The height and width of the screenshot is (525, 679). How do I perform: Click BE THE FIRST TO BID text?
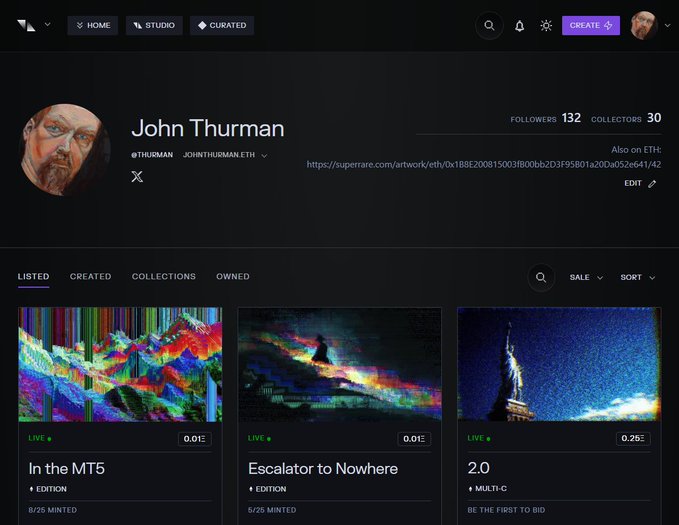(x=506, y=510)
